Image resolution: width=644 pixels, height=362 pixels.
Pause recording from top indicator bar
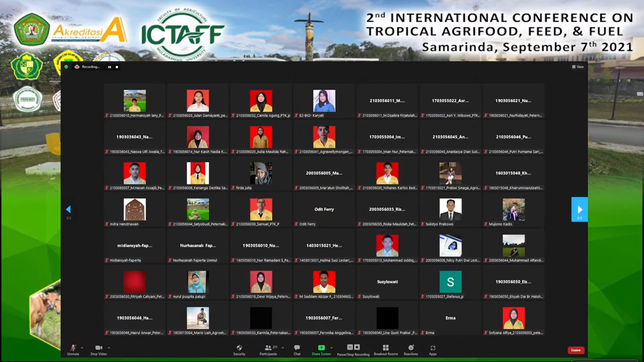pyautogui.click(x=109, y=67)
